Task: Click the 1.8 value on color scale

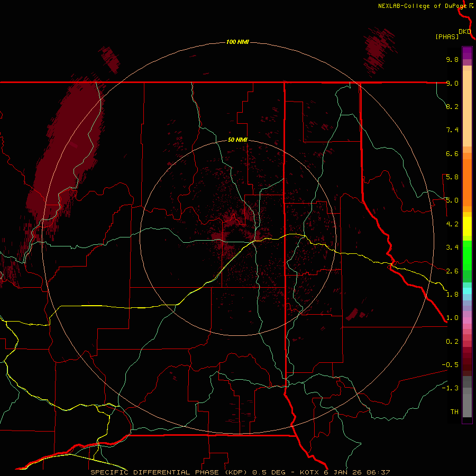Action: [x=452, y=295]
